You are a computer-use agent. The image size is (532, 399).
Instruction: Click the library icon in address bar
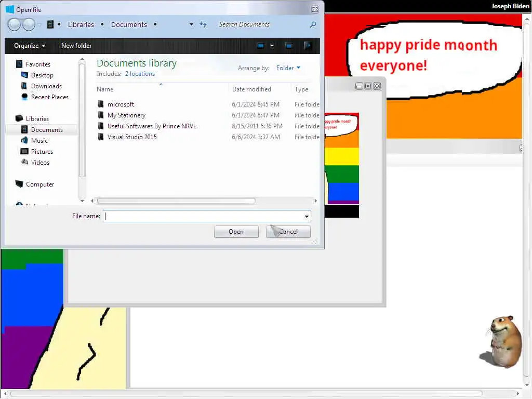pos(50,24)
